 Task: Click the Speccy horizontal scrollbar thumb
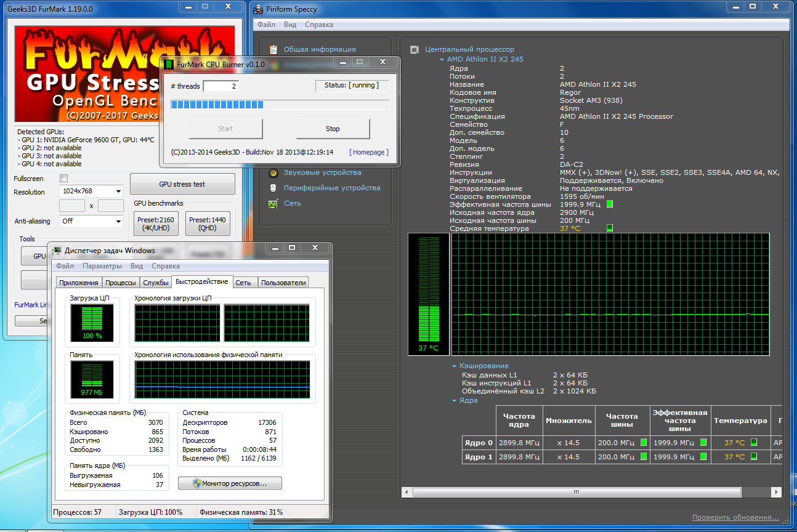tap(577, 493)
